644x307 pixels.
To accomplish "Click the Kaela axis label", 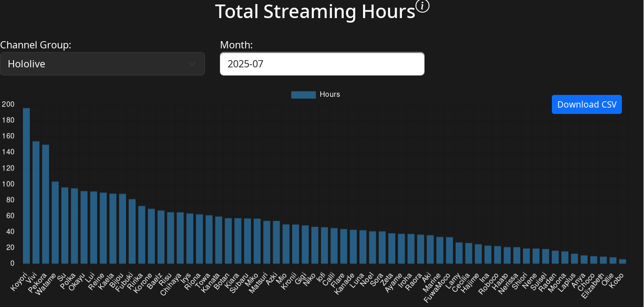I will (106, 280).
